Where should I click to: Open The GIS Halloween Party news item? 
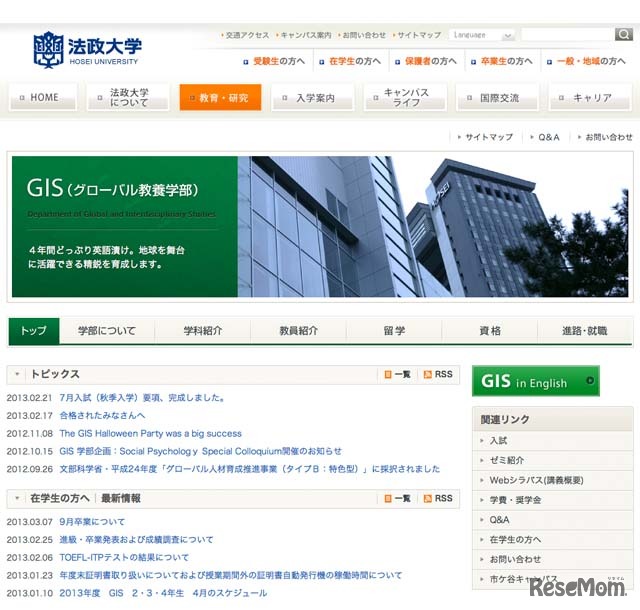point(151,434)
